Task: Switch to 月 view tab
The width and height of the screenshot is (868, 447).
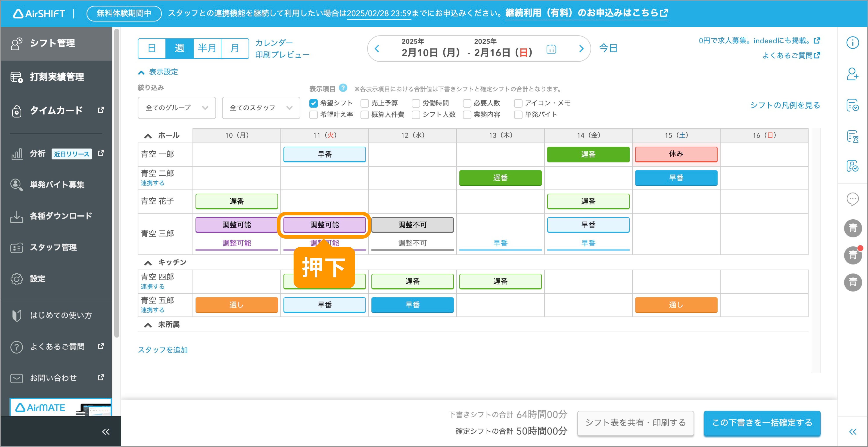Action: tap(235, 48)
